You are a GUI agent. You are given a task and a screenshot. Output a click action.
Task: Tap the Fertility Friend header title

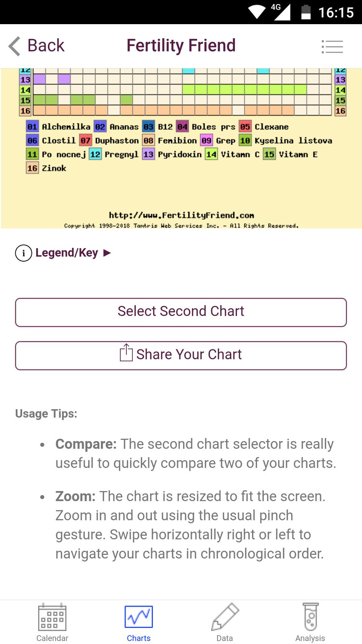(x=181, y=45)
